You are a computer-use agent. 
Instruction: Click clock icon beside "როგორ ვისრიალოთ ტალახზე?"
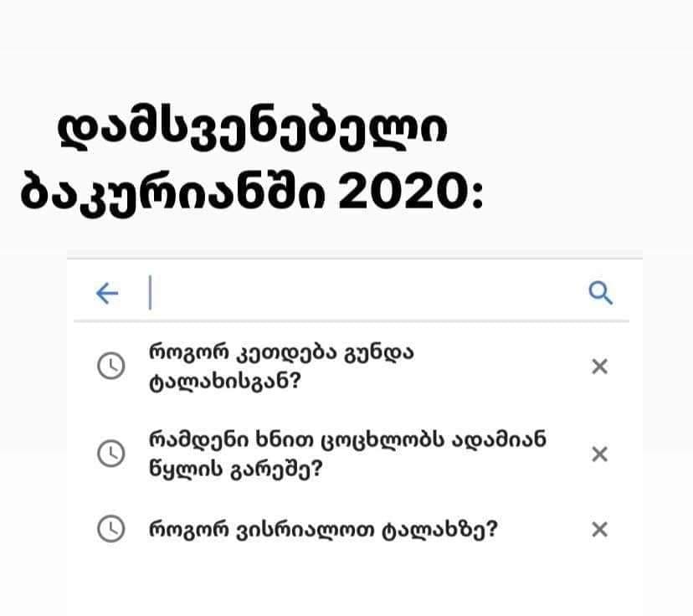coord(111,528)
